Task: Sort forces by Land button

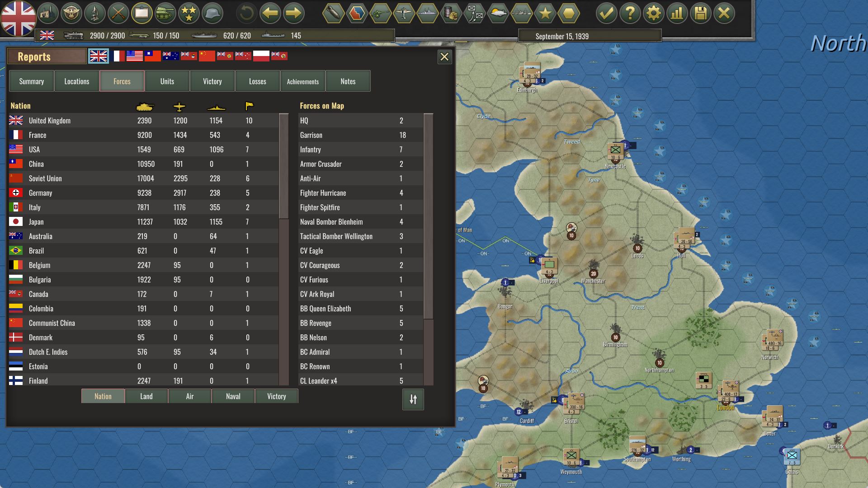Action: click(146, 396)
